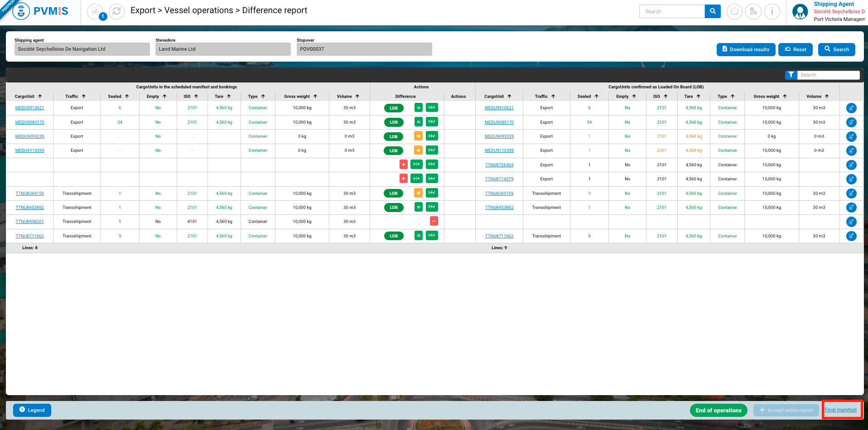
Task: Sort left table by Gross weight arrow
Action: pos(315,96)
